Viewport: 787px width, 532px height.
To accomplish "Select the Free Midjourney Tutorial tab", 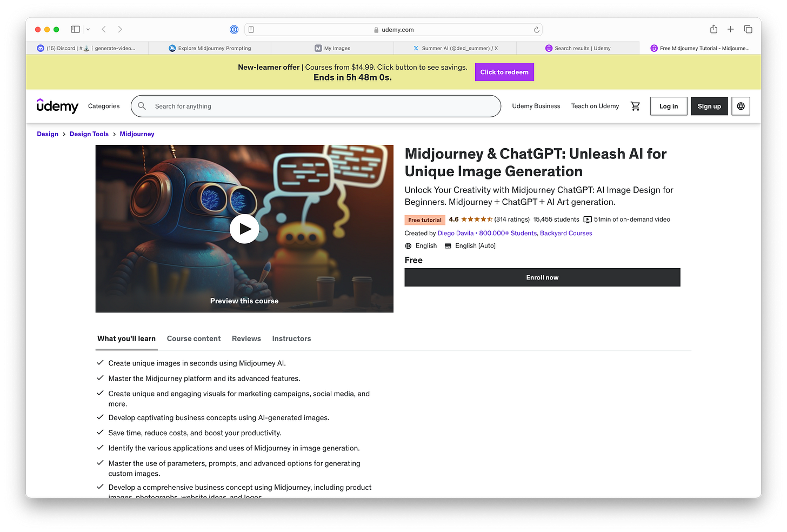I will tap(700, 48).
